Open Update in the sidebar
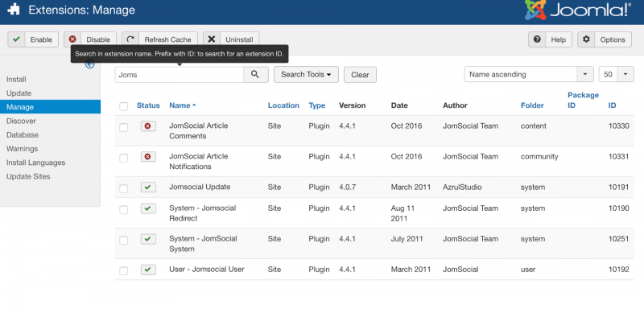The width and height of the screenshot is (644, 309). [x=19, y=93]
